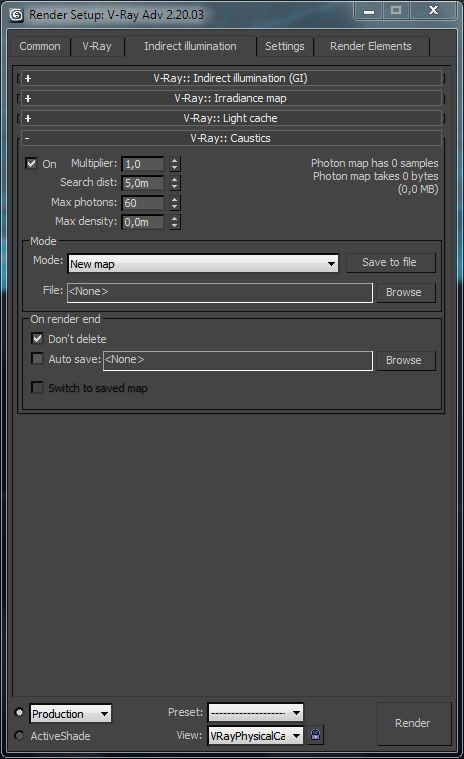Image resolution: width=464 pixels, height=759 pixels.
Task: Close the Render Setup window
Action: 434,11
